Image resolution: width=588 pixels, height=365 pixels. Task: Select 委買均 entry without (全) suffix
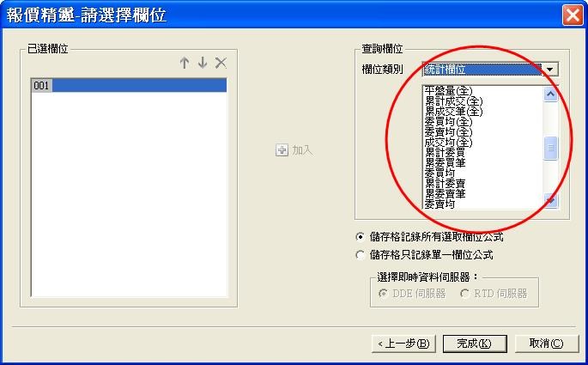439,173
